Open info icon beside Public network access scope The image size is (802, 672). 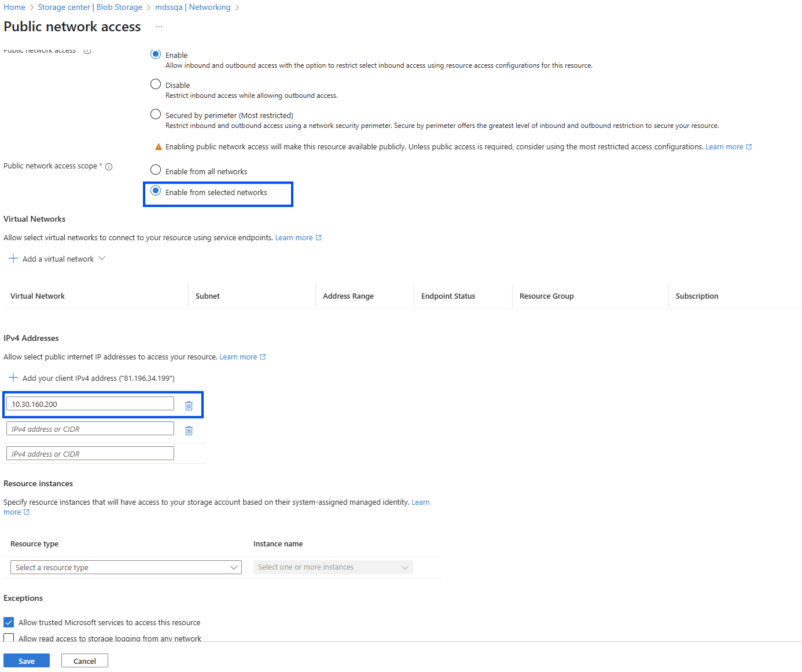[109, 167]
